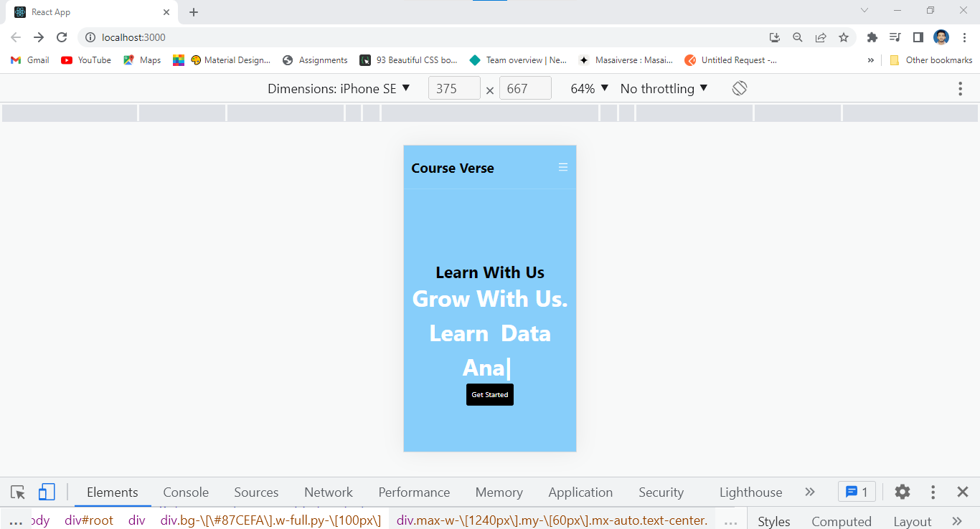Reload the localhost:3000 page

click(62, 37)
